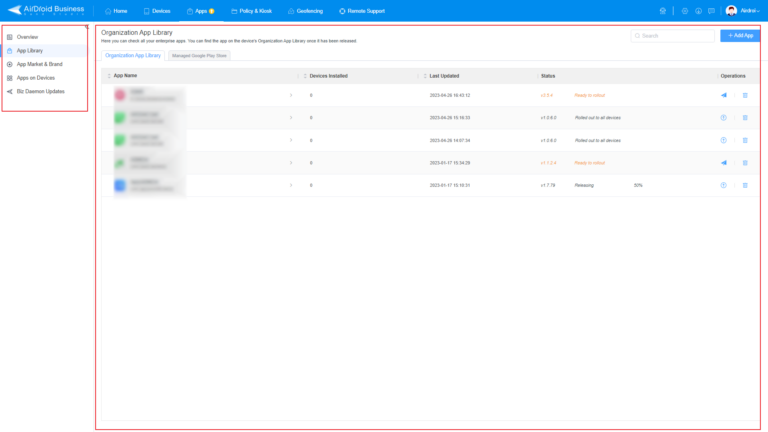Image resolution: width=768 pixels, height=432 pixels.
Task: Expand the third app row chevron
Action: pyautogui.click(x=291, y=140)
